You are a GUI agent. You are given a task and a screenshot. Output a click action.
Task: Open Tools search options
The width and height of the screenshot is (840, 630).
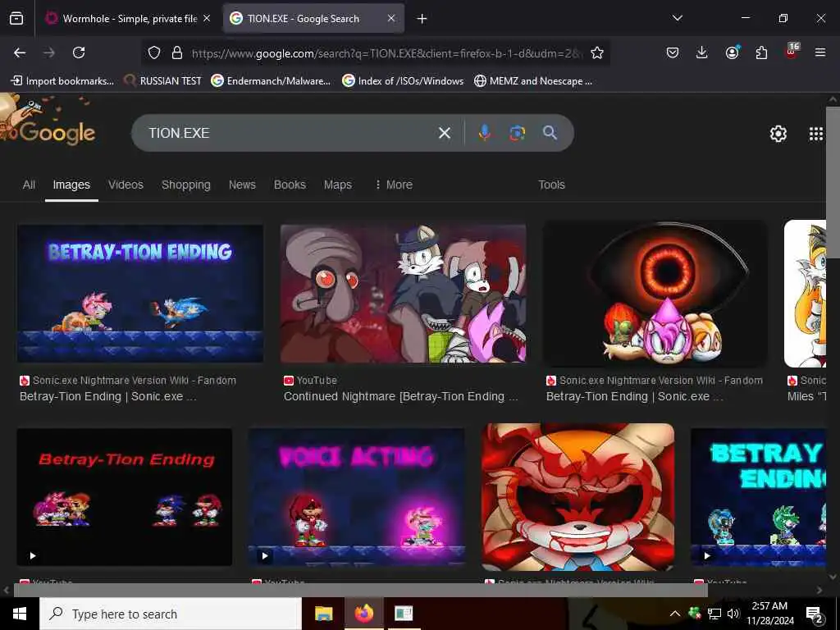551,185
